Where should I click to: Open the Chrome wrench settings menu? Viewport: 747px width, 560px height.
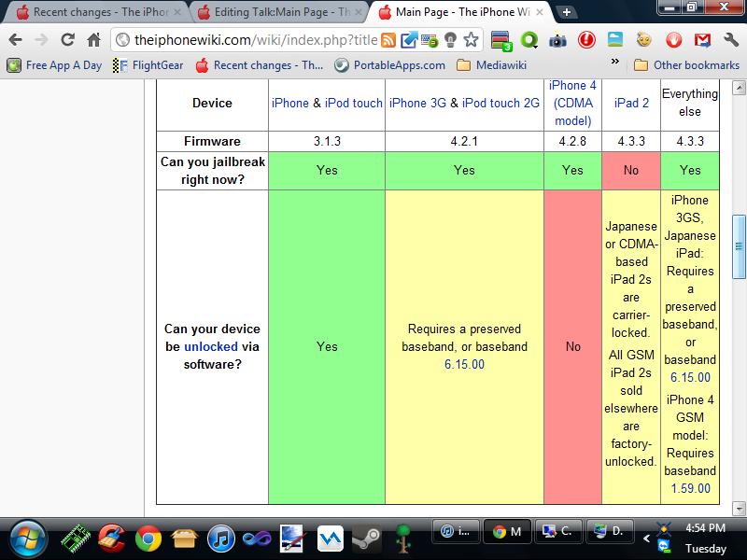731,40
